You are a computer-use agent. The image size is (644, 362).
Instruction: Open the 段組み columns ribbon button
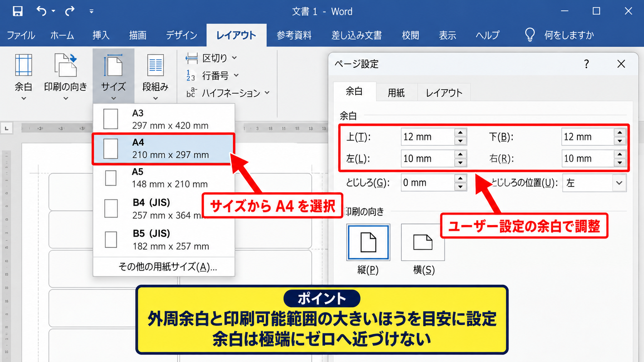click(155, 77)
